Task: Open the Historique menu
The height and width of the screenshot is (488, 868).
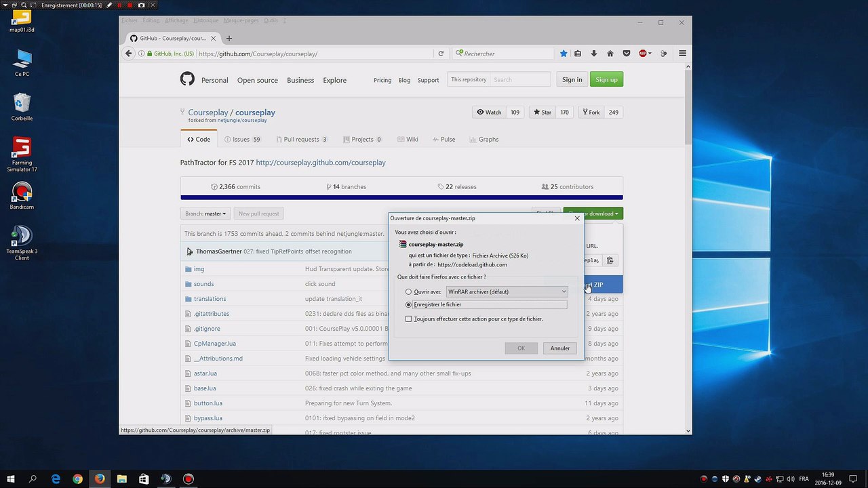Action: (x=205, y=21)
